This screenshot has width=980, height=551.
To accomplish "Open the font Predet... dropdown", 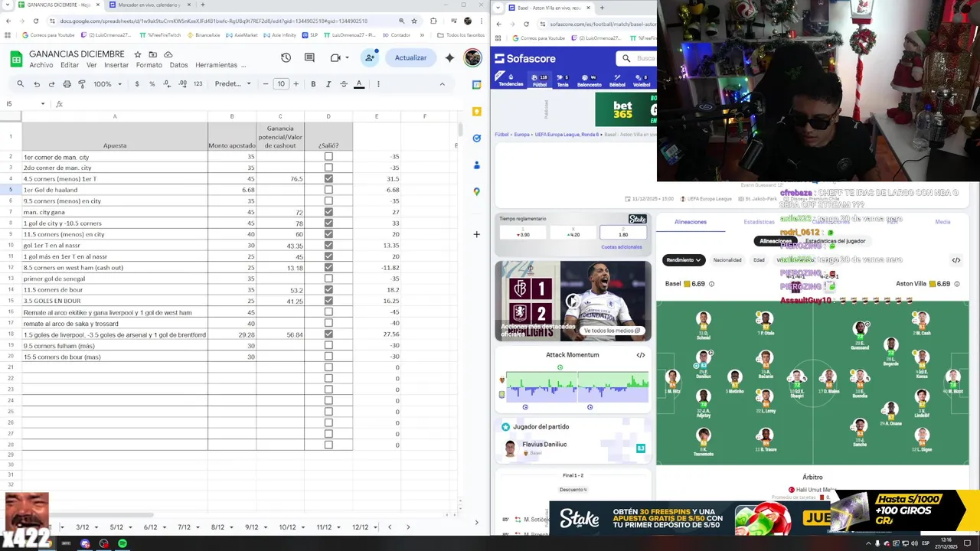I will click(233, 84).
